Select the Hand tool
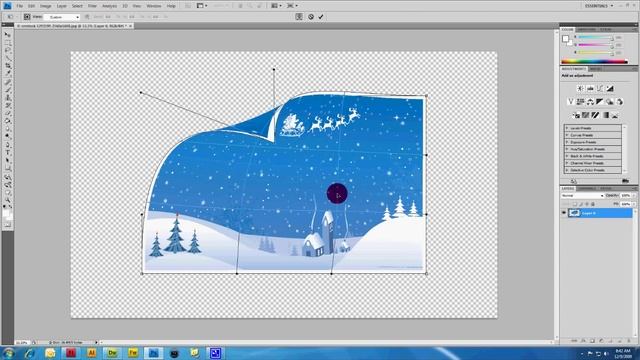 pyautogui.click(x=7, y=193)
